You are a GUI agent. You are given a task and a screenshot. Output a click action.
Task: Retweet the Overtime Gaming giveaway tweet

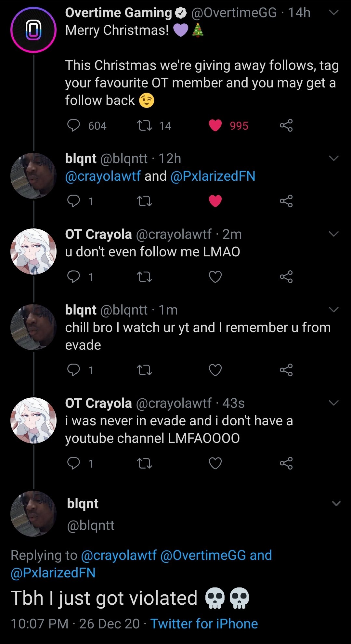(144, 125)
